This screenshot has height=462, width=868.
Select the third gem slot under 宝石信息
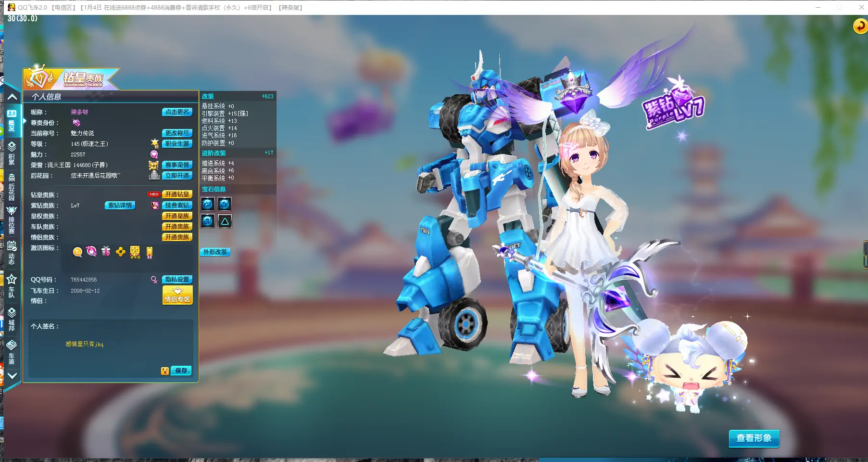(207, 221)
